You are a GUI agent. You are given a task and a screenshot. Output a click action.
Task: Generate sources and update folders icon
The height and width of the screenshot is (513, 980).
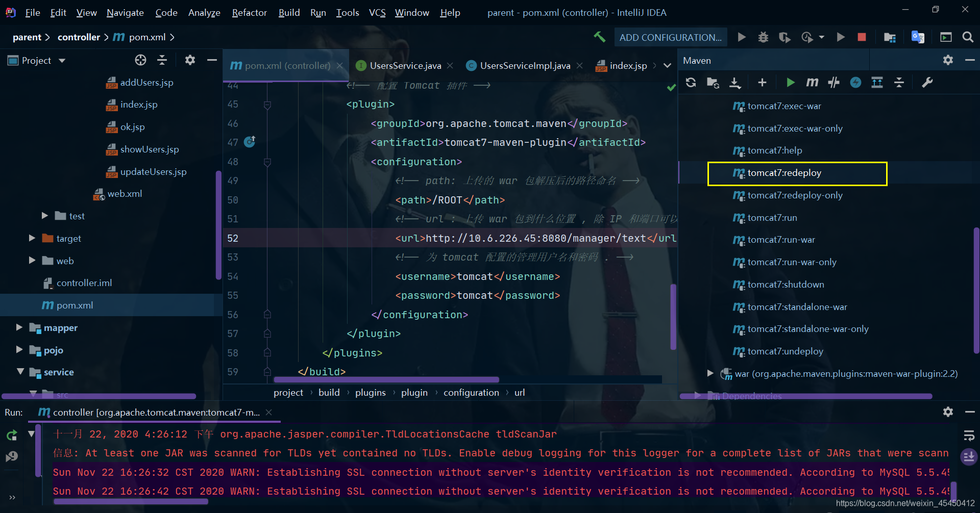[x=713, y=83]
